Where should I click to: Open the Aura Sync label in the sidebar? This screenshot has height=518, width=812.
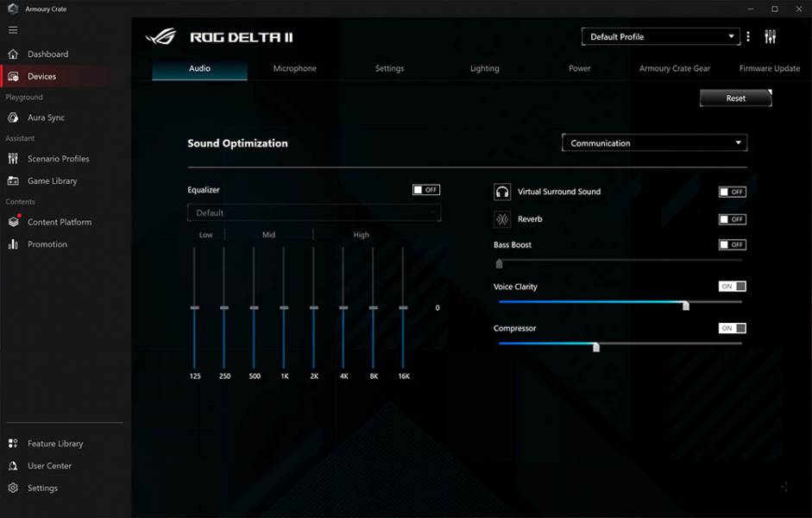46,117
